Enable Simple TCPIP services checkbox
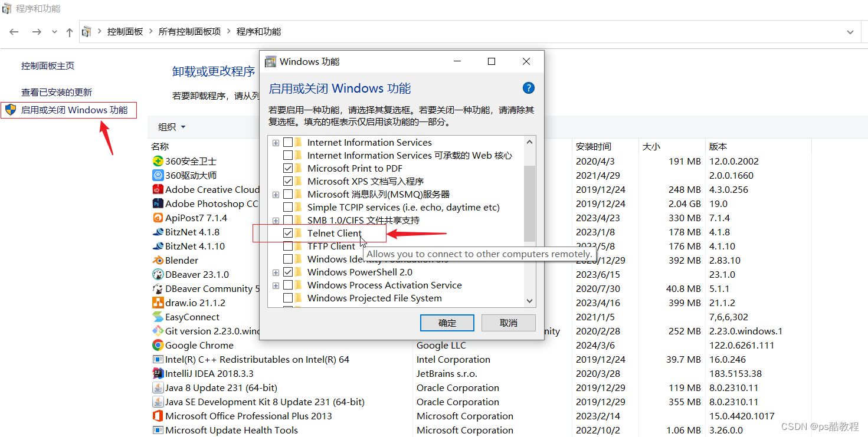Image resolution: width=868 pixels, height=437 pixels. coord(288,207)
